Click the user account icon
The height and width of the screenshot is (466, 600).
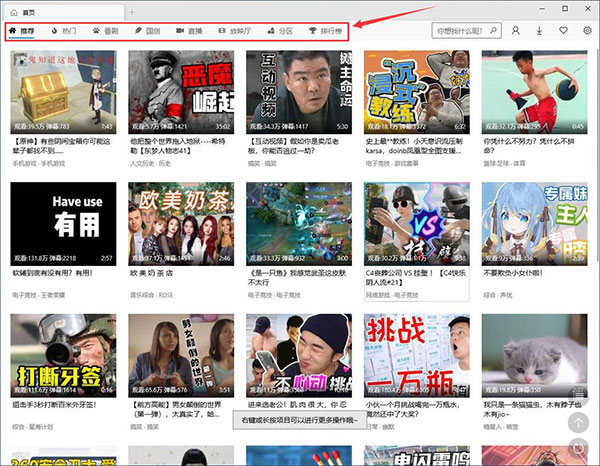pyautogui.click(x=516, y=31)
